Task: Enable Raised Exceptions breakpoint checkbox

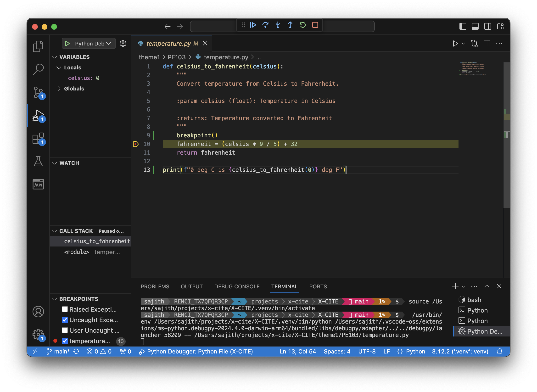Action: [x=65, y=309]
